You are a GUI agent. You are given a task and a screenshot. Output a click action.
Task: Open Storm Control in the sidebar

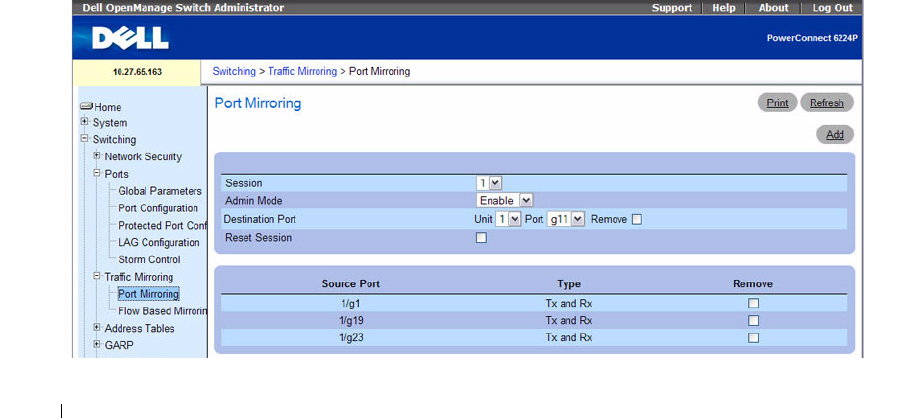pos(148,260)
